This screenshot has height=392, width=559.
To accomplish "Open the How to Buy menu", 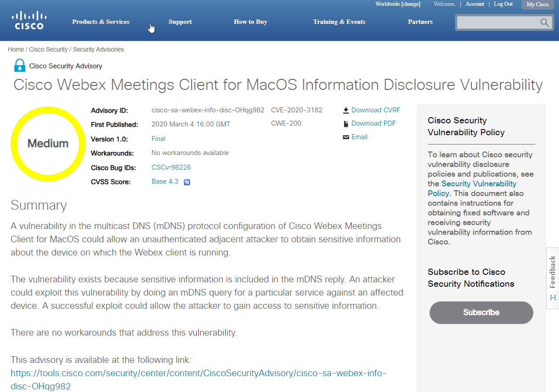I will pos(251,22).
